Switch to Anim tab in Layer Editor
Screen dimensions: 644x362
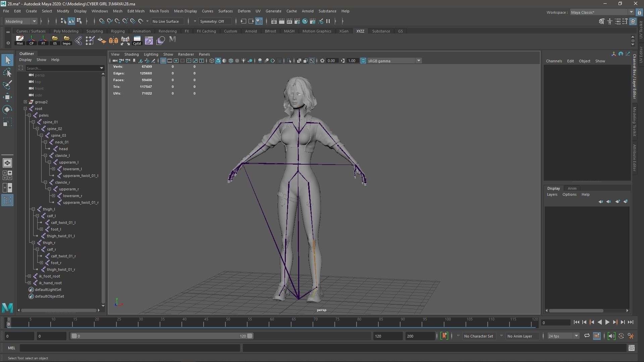tap(572, 188)
